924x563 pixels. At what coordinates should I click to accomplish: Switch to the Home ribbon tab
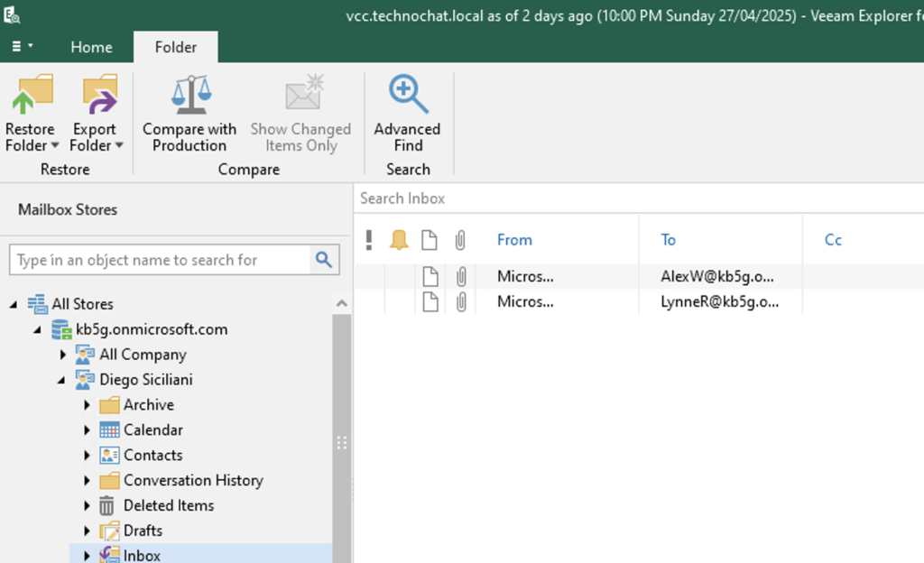coord(91,47)
